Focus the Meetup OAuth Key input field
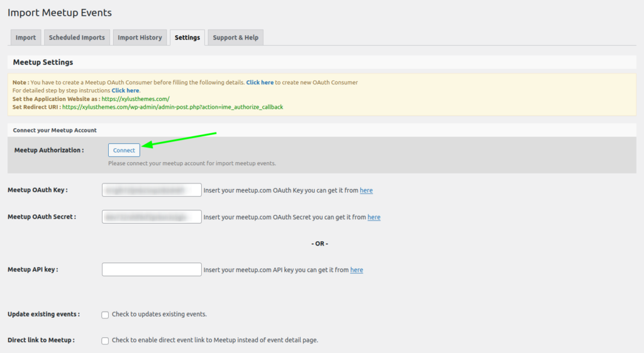This screenshot has height=353, width=644. 152,190
